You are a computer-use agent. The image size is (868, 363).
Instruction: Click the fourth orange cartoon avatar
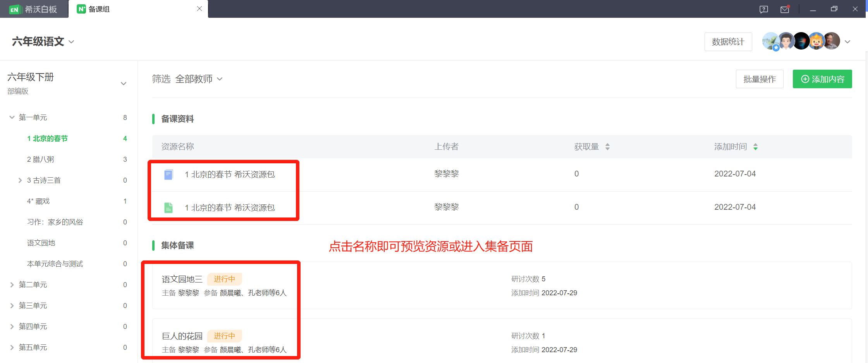click(x=816, y=41)
